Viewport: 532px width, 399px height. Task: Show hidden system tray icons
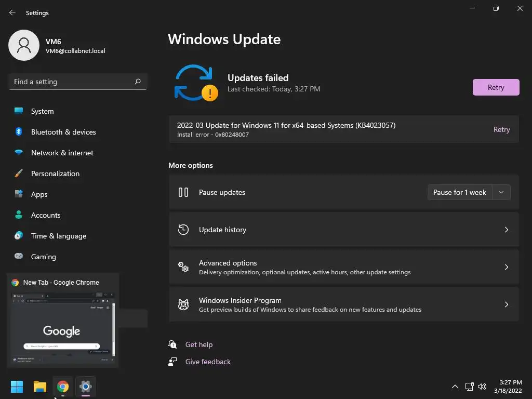click(x=455, y=387)
